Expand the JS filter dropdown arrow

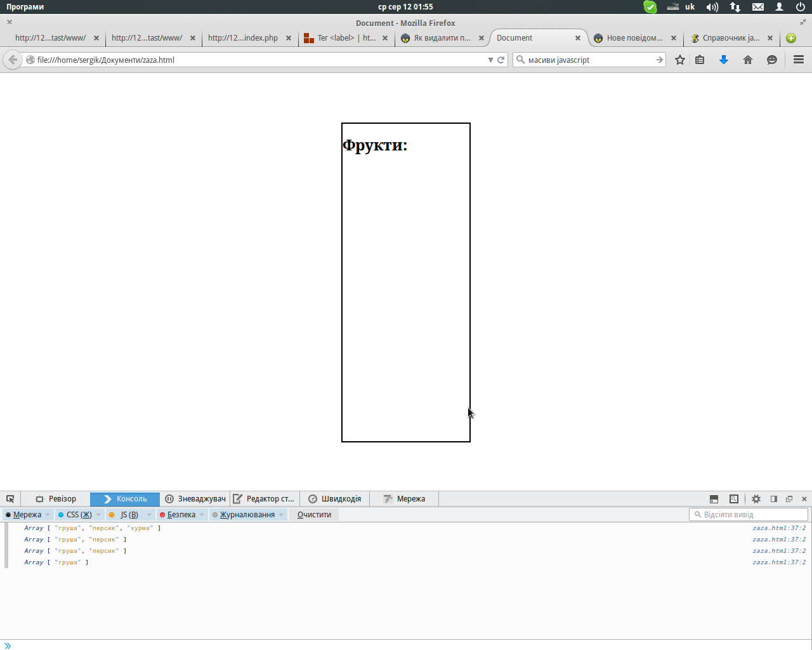point(149,515)
